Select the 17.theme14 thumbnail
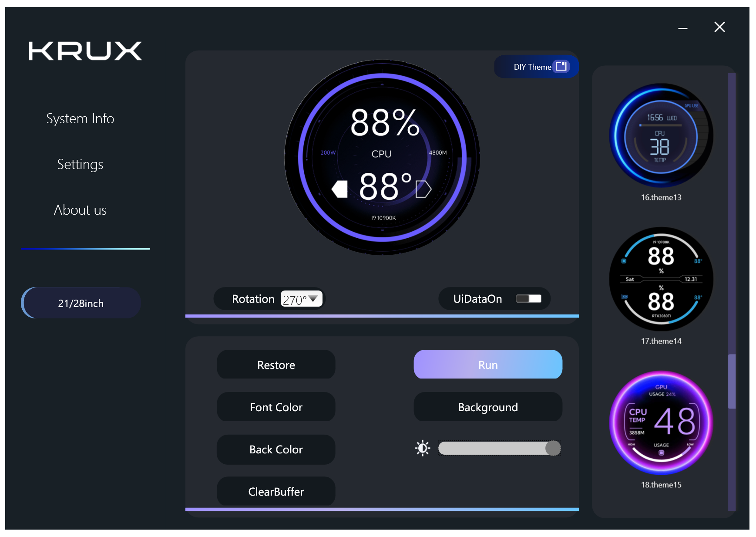Image resolution: width=756 pixels, height=537 pixels. point(661,279)
